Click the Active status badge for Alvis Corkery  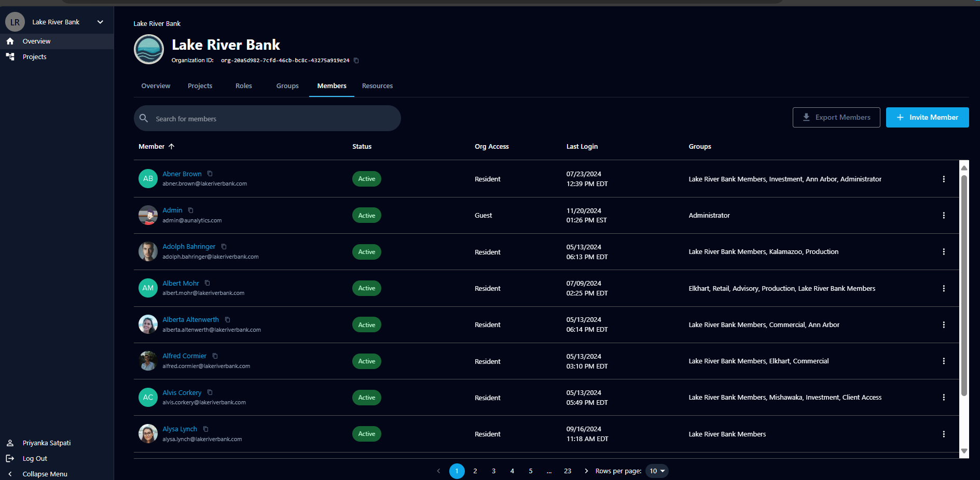point(367,398)
